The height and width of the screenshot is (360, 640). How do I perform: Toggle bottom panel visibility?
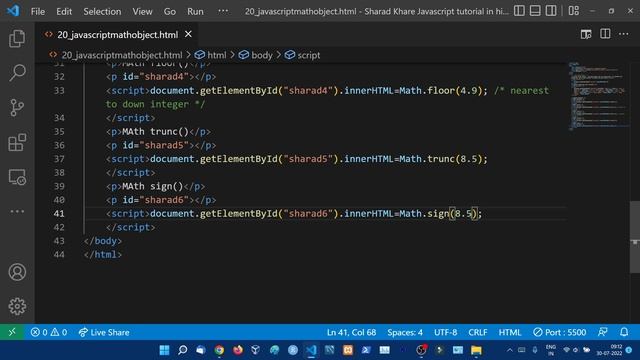535,11
